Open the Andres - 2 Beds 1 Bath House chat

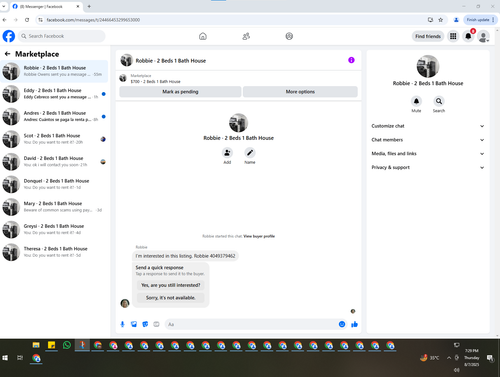(54, 116)
